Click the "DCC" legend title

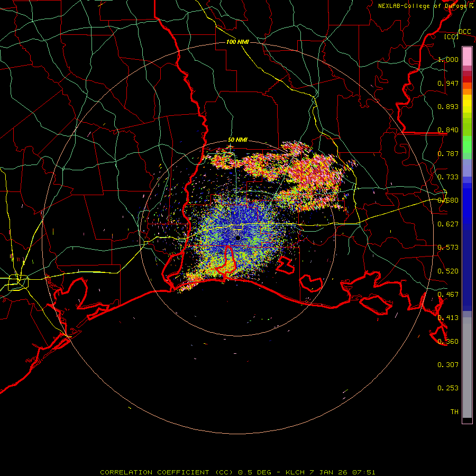(x=464, y=32)
